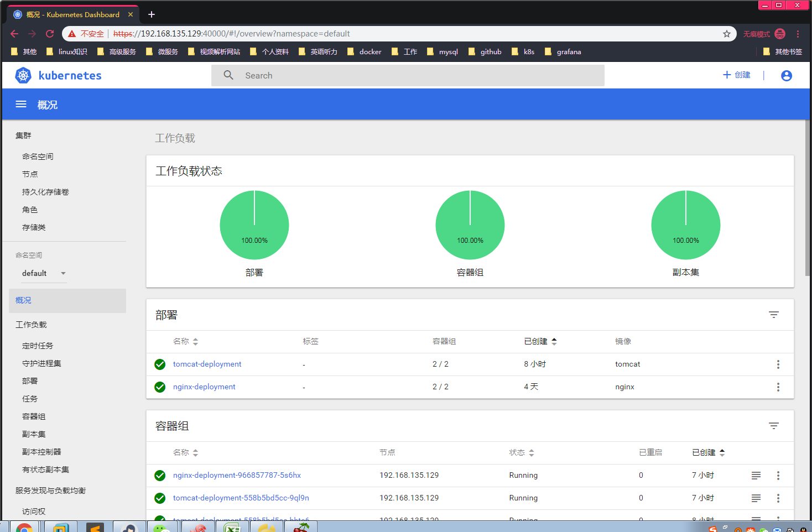This screenshot has width=812, height=532.
Task: Open actions menu for nginx-deployment row
Action: [x=778, y=387]
